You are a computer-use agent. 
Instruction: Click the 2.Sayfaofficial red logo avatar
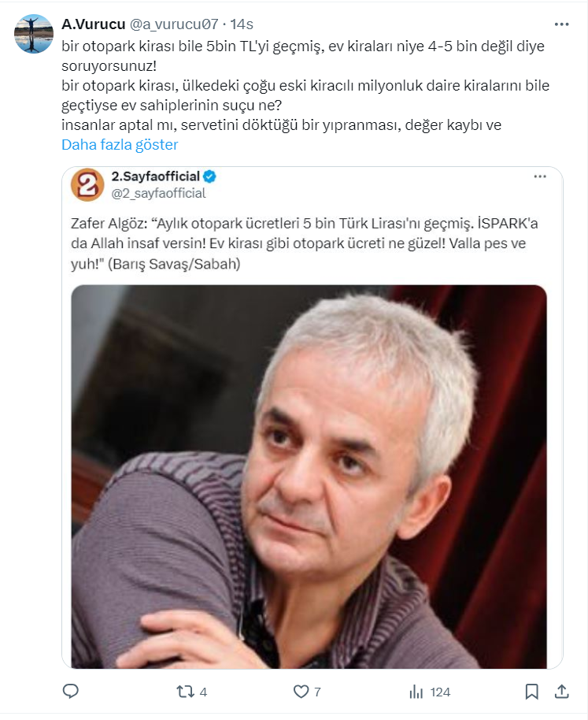(x=87, y=184)
